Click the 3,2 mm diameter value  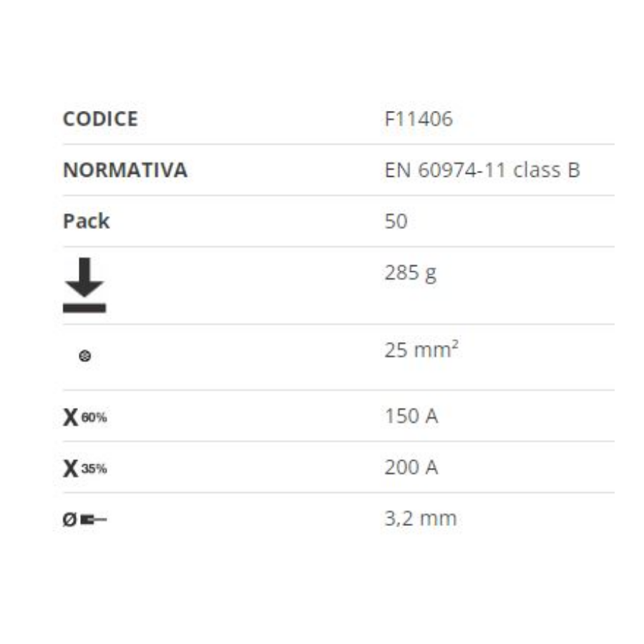tap(421, 518)
